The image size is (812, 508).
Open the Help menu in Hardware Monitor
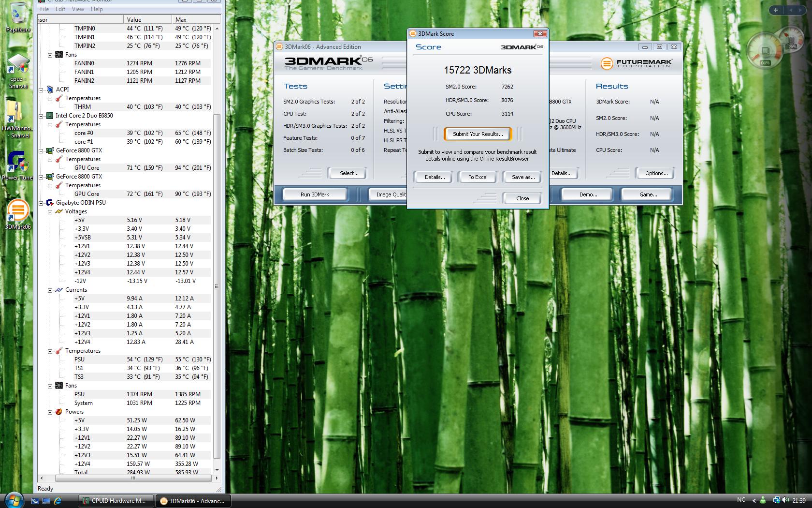click(x=97, y=9)
